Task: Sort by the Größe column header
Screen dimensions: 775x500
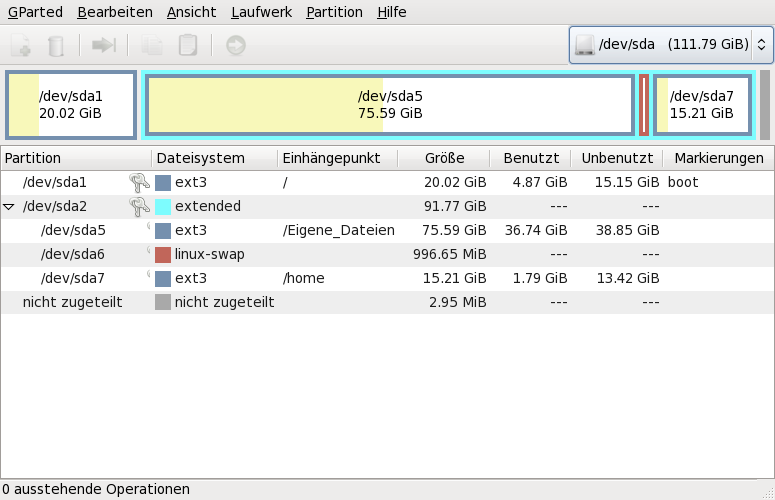Action: pos(443,158)
